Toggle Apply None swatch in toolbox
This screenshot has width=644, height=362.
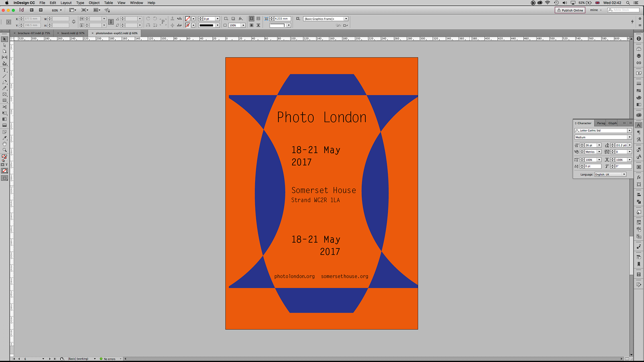click(x=4, y=171)
